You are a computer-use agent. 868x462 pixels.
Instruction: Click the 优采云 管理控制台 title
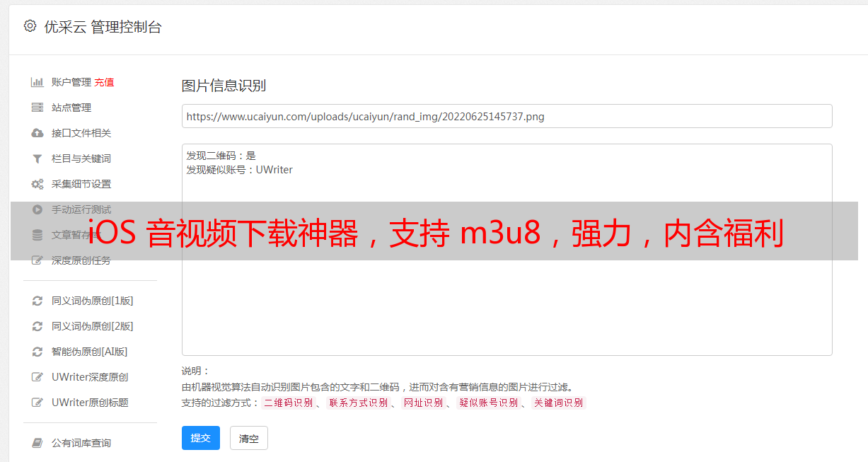[x=103, y=27]
